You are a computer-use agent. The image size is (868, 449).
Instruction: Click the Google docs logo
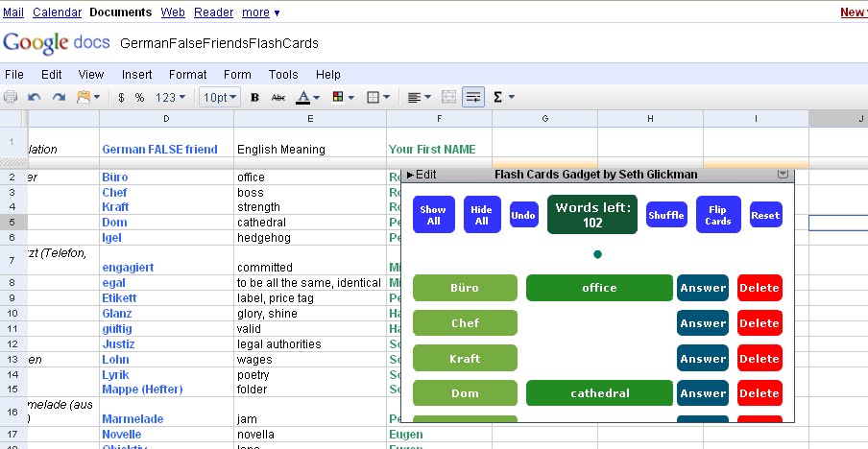57,43
